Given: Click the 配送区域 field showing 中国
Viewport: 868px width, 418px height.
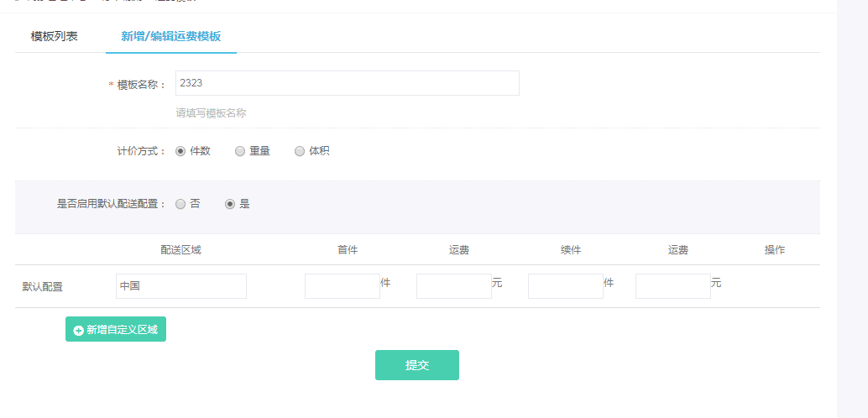Looking at the screenshot, I should pyautogui.click(x=181, y=286).
